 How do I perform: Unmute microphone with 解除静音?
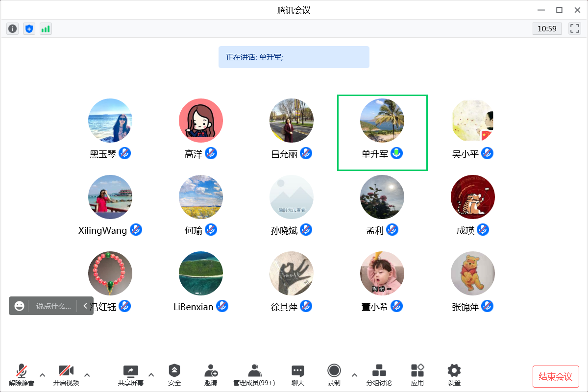tap(22, 375)
